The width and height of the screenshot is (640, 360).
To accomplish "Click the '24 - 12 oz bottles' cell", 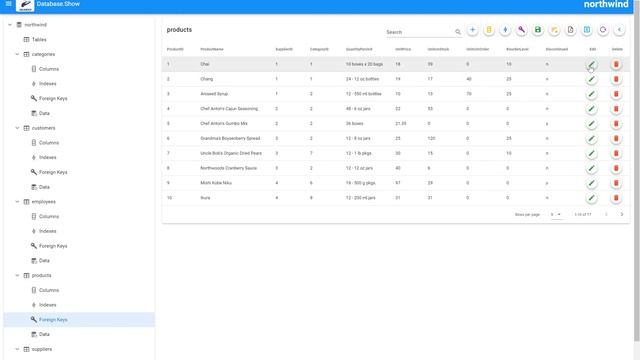I will click(362, 79).
